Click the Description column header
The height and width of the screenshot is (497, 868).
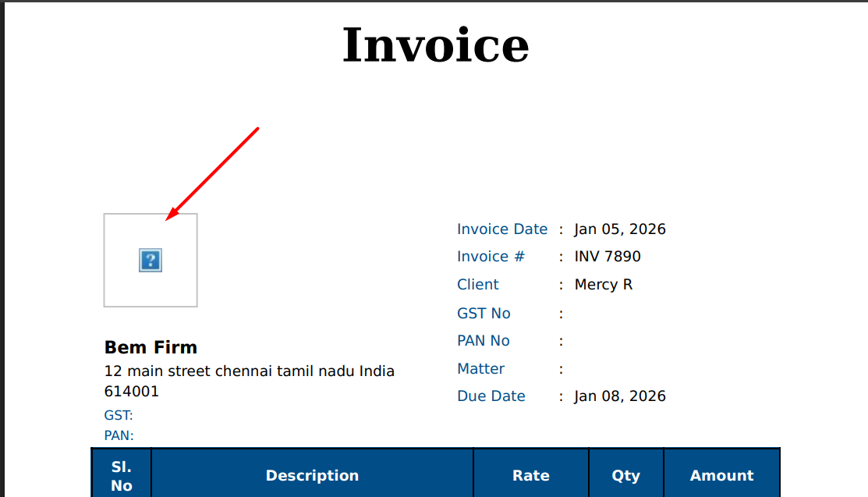(x=312, y=475)
